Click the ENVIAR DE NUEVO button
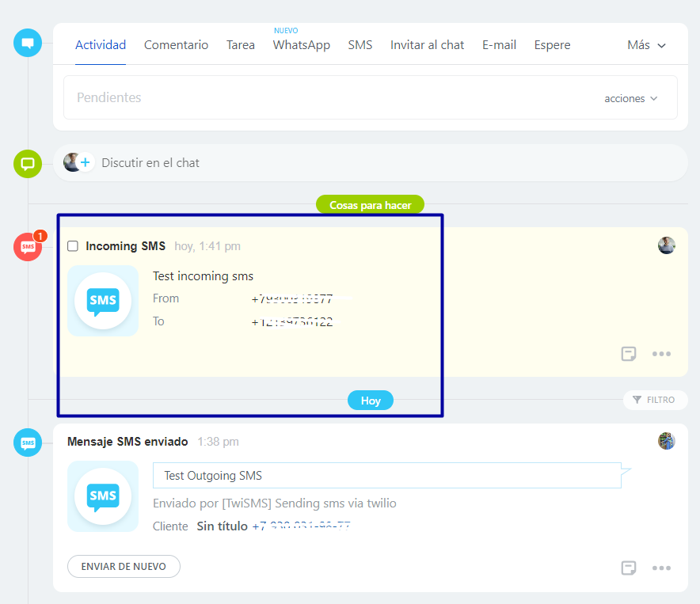Image resolution: width=700 pixels, height=604 pixels. (124, 567)
